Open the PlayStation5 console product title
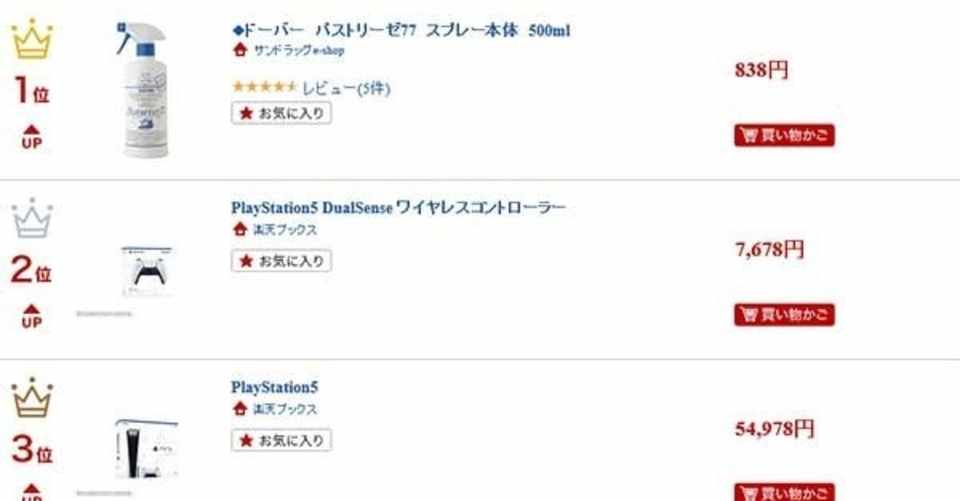The image size is (960, 501). click(274, 387)
